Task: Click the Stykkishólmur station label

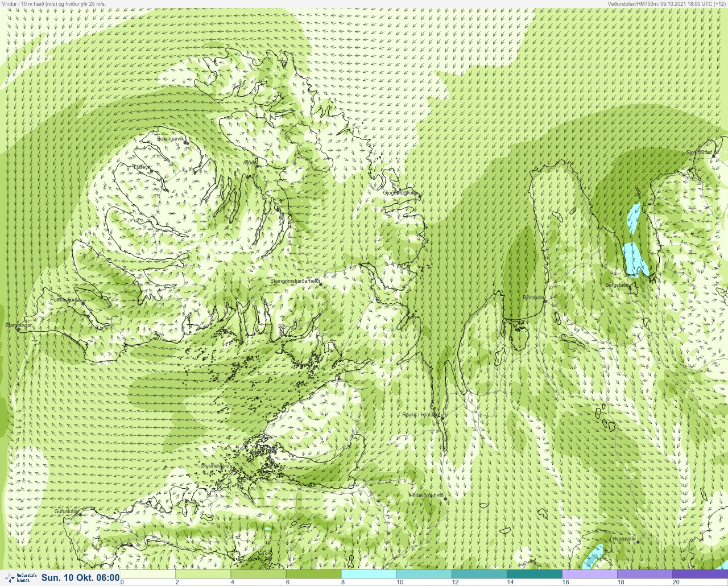Action: coord(217,466)
